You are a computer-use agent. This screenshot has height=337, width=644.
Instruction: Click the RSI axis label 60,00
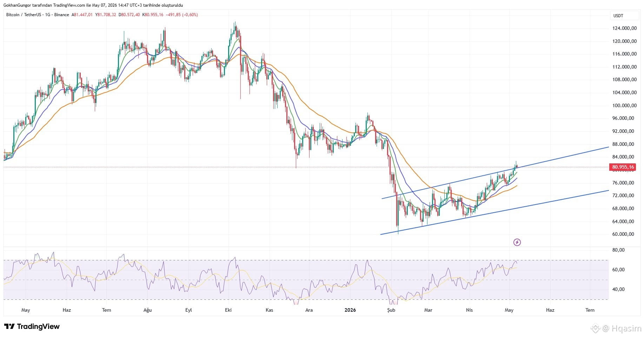pyautogui.click(x=618, y=270)
